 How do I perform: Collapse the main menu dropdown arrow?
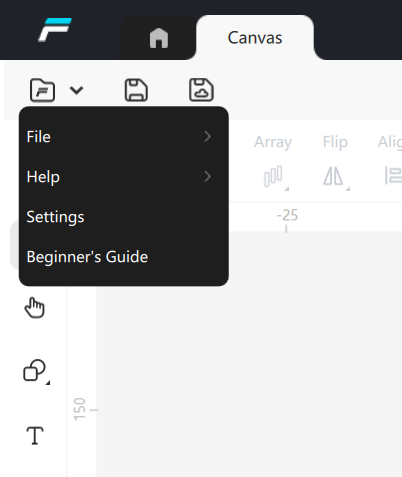(x=77, y=90)
